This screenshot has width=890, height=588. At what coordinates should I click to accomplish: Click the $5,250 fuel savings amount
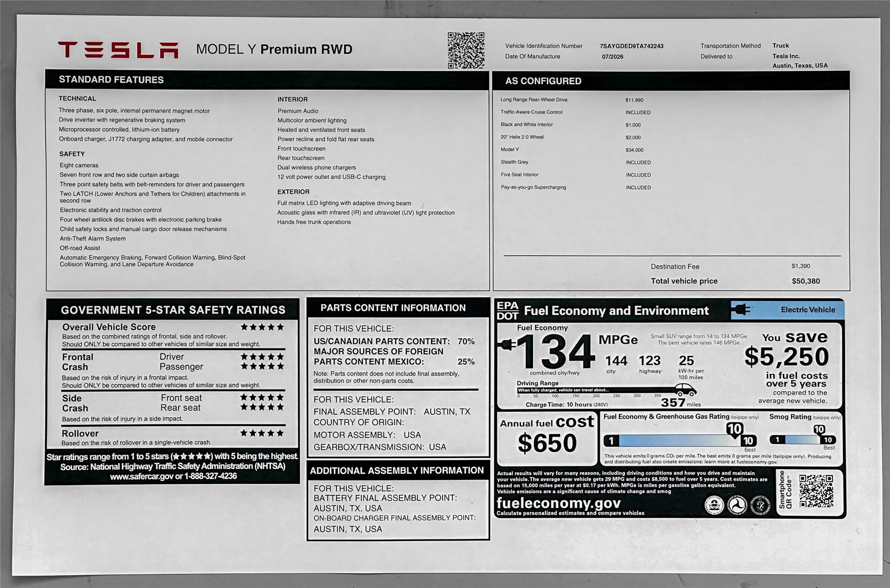(787, 357)
